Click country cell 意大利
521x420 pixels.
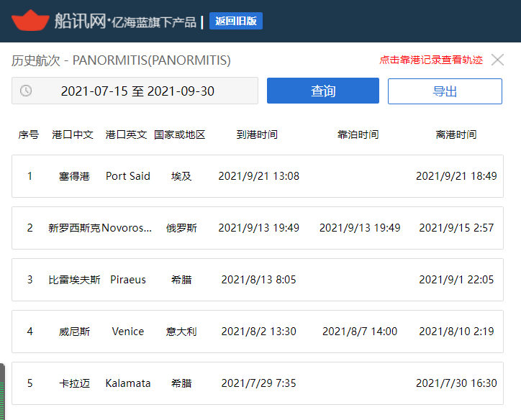click(181, 332)
